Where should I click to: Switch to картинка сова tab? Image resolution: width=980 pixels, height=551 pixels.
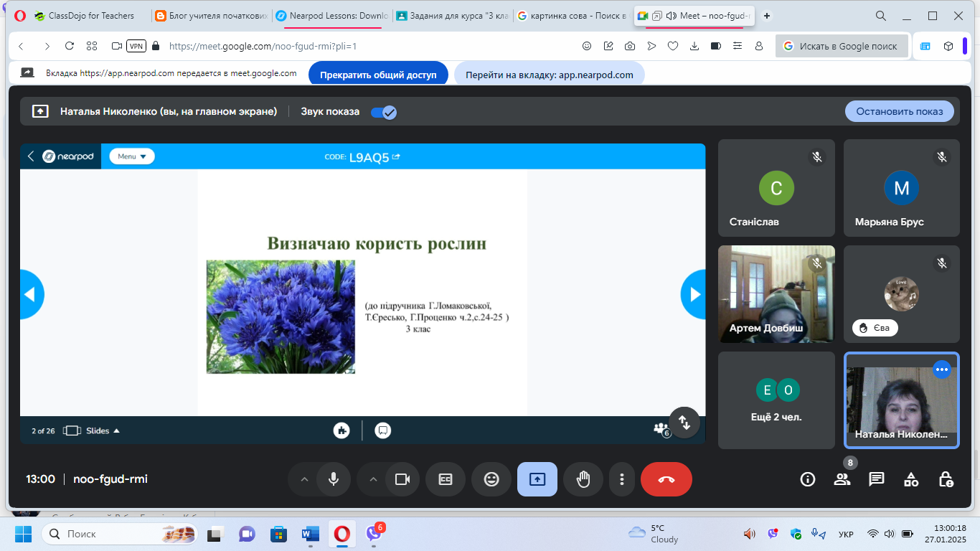point(573,16)
